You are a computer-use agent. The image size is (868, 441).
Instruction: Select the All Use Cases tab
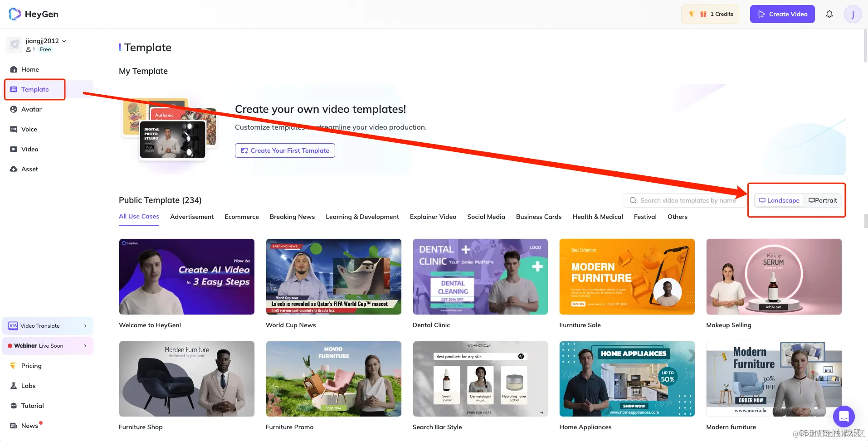pos(139,217)
